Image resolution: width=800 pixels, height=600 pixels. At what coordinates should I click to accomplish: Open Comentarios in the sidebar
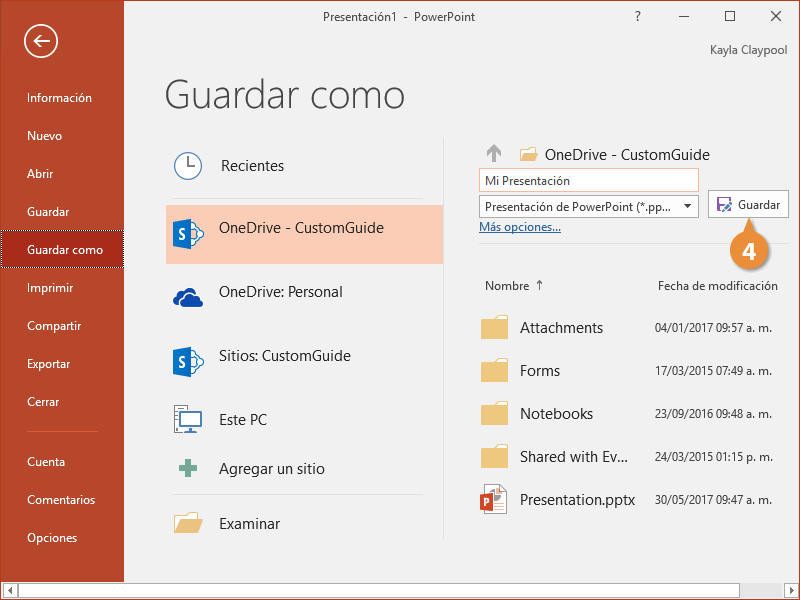pos(62,499)
